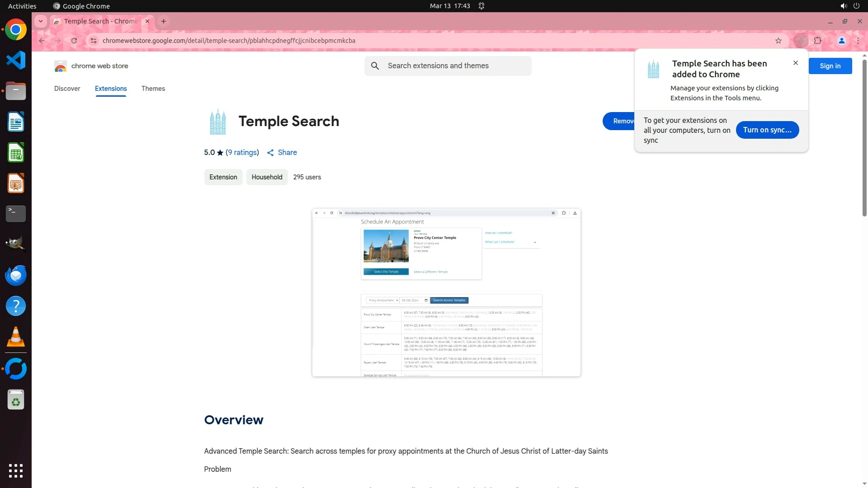Open the 9 ratings link
This screenshot has height=488, width=868.
pos(242,153)
